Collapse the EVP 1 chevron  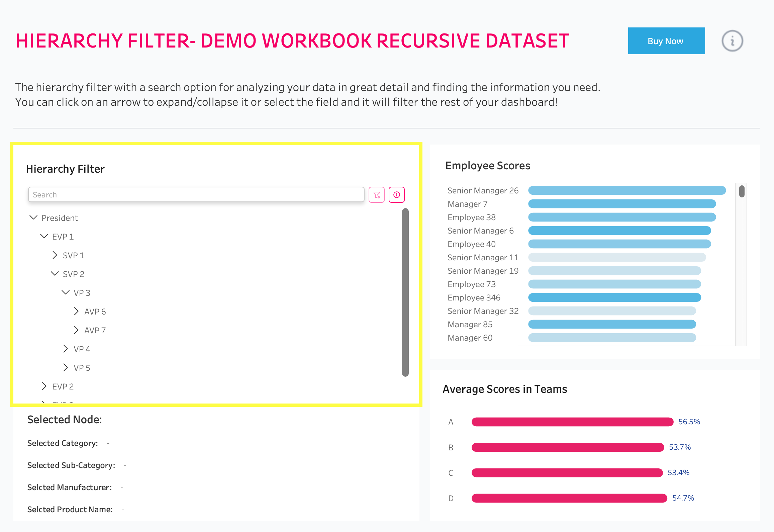click(x=44, y=236)
